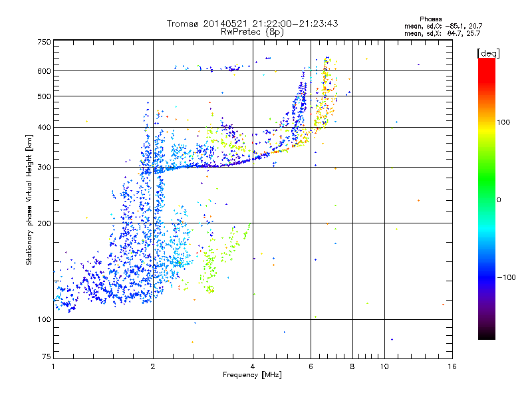This screenshot has width=532, height=399.
Task: Click the '[deg]' colorbar unit label
Action: pos(488,53)
